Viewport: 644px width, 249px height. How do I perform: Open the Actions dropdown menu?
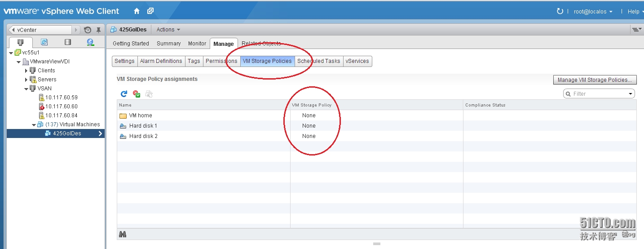(168, 30)
